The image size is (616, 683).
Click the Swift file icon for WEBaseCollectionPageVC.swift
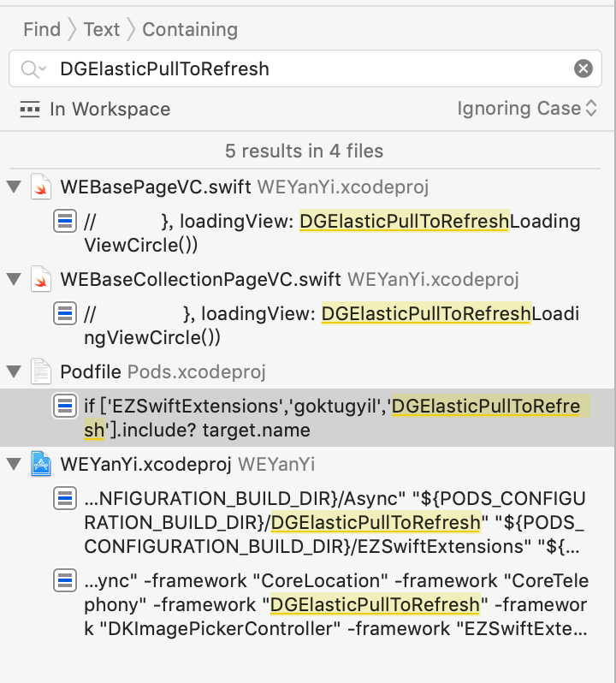41,279
